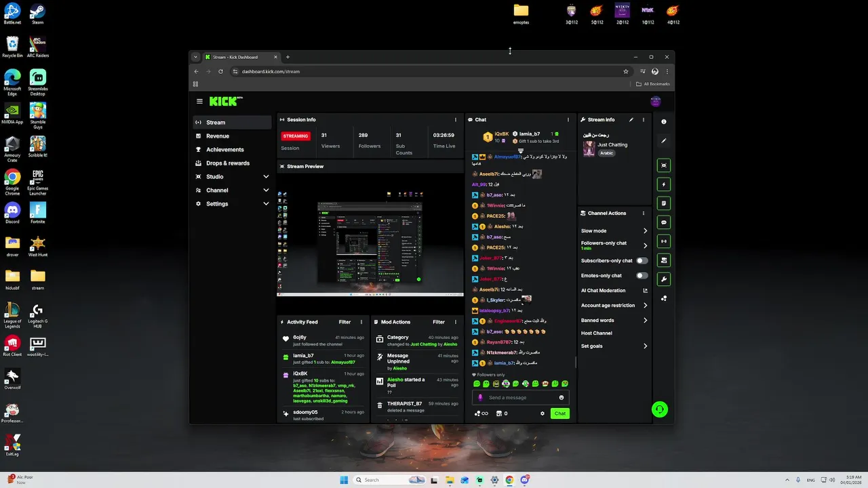Expand the Channel sidebar section
The height and width of the screenshot is (488, 868).
point(233,190)
